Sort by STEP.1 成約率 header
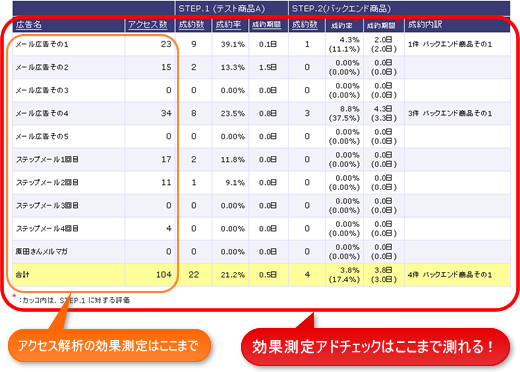 tap(228, 25)
